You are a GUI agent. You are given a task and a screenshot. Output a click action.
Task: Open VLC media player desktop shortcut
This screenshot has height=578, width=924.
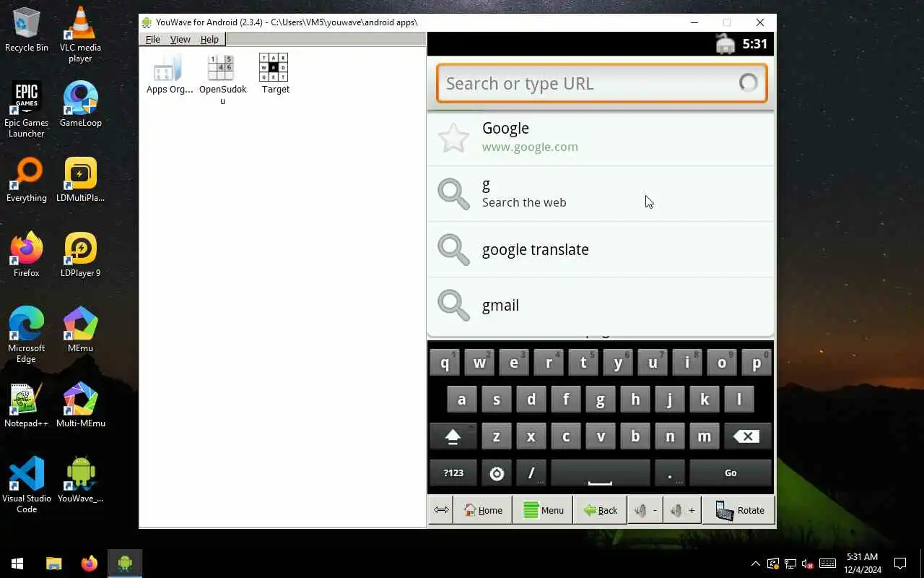coord(80,35)
